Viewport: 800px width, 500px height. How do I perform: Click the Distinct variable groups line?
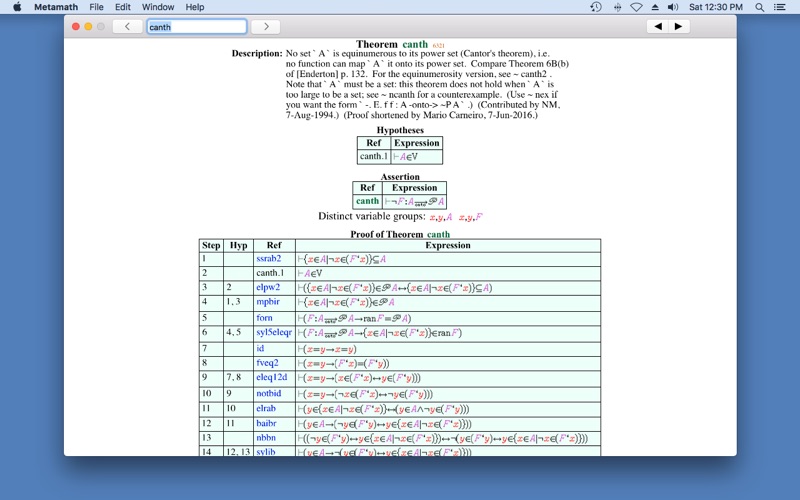(400, 216)
